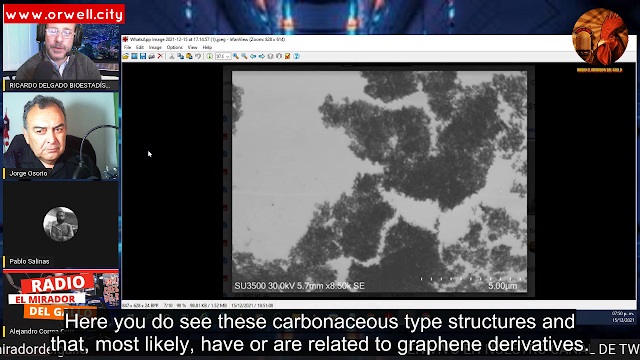
Task: Open the Image menu in IrfanView
Action: point(155,47)
